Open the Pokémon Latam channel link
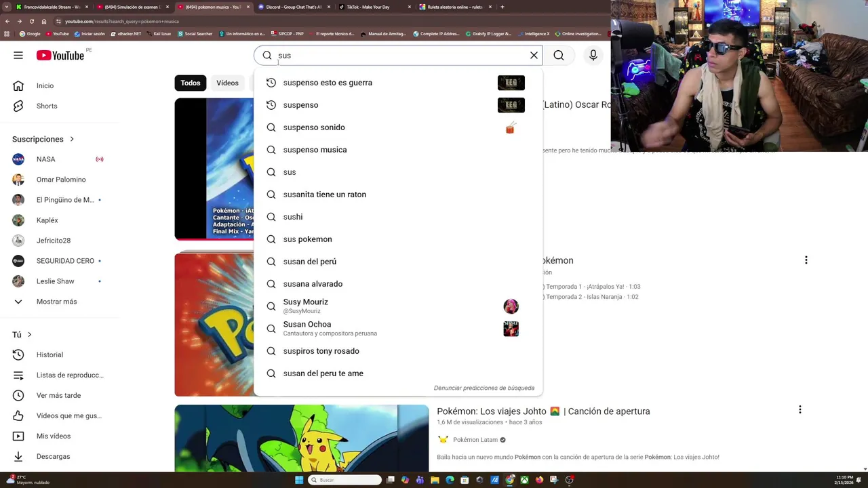This screenshot has width=868, height=488. tap(475, 440)
